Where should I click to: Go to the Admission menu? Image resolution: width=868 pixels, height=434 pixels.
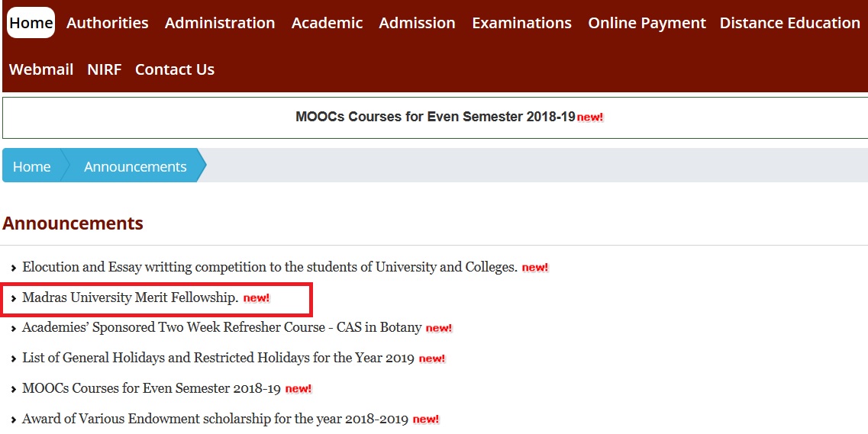[417, 23]
